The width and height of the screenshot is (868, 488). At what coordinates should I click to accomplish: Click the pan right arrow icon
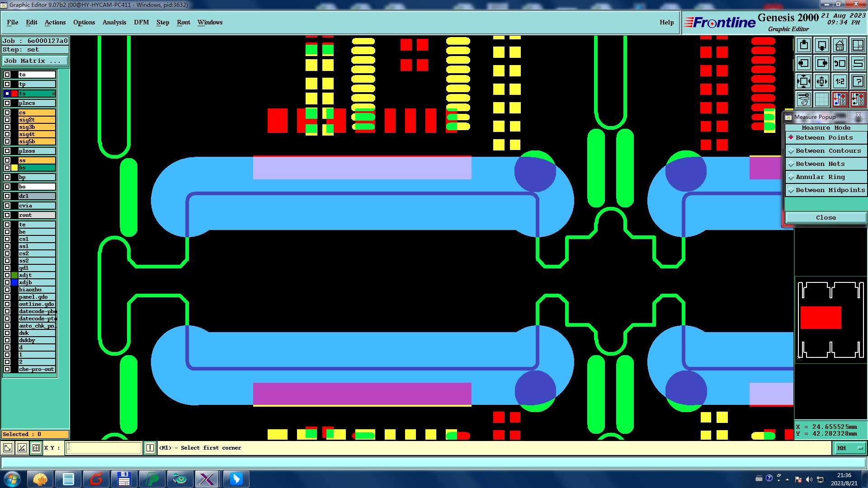(x=821, y=63)
